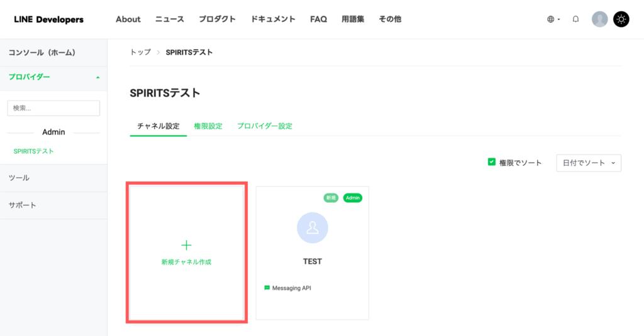Screen dimensions: 644x336
Task: Toggle the dark mode sun icon
Action: point(621,19)
